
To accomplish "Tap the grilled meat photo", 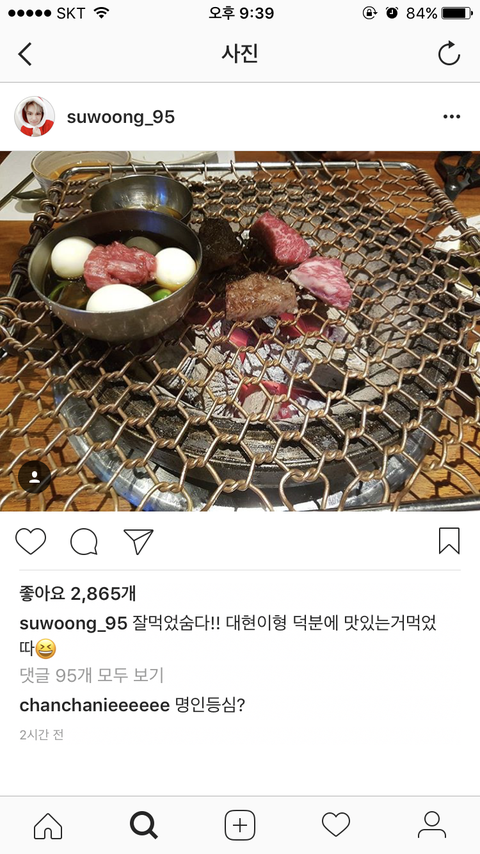I will coord(240,331).
